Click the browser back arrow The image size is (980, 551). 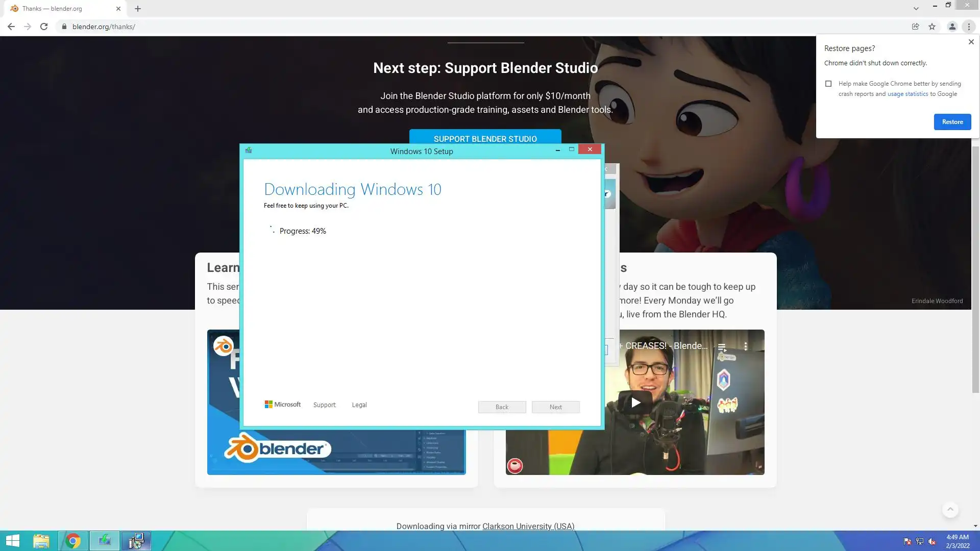[x=11, y=27]
